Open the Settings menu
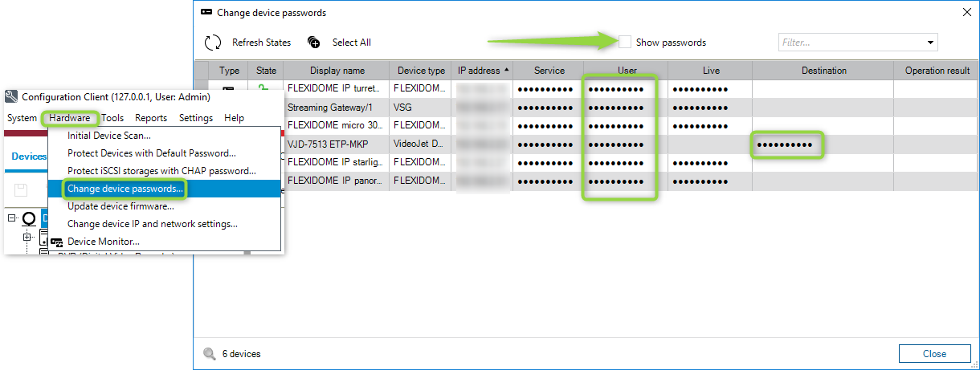980x370 pixels. click(x=196, y=118)
